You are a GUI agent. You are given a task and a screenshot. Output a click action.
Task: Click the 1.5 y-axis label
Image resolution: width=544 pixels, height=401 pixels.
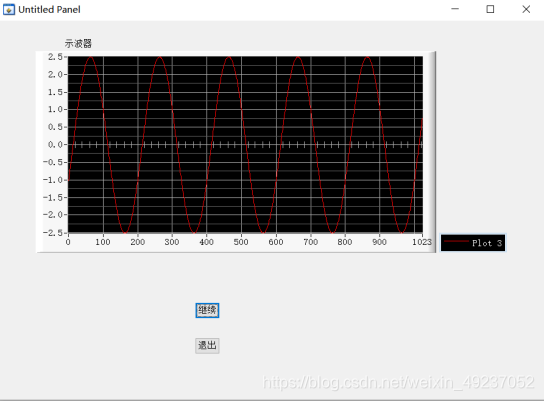click(x=55, y=92)
